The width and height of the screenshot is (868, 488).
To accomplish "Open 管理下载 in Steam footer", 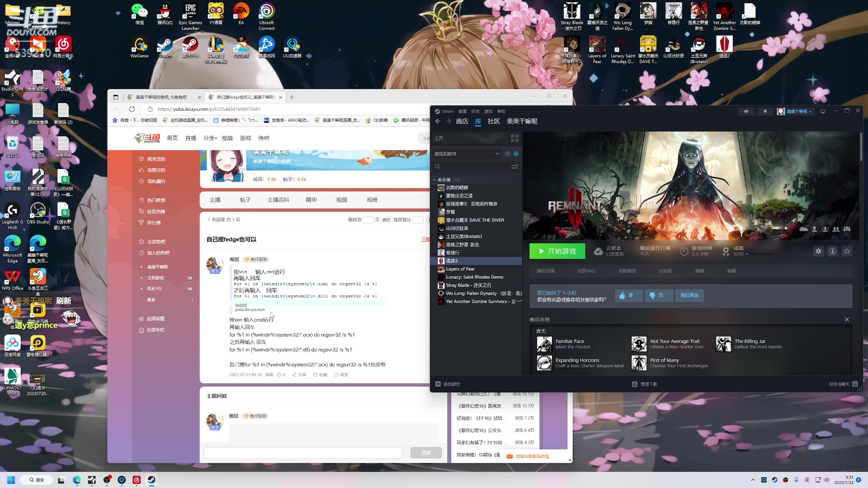I will (x=644, y=384).
